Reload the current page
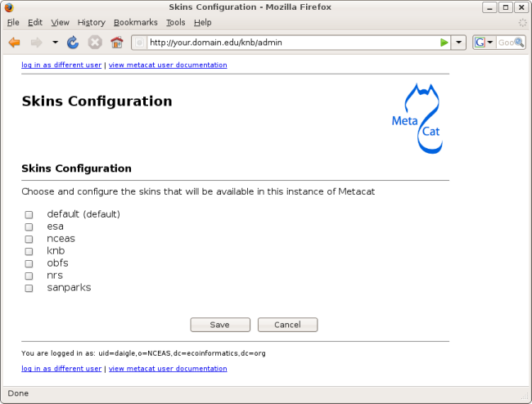The height and width of the screenshot is (404, 532). (73, 43)
